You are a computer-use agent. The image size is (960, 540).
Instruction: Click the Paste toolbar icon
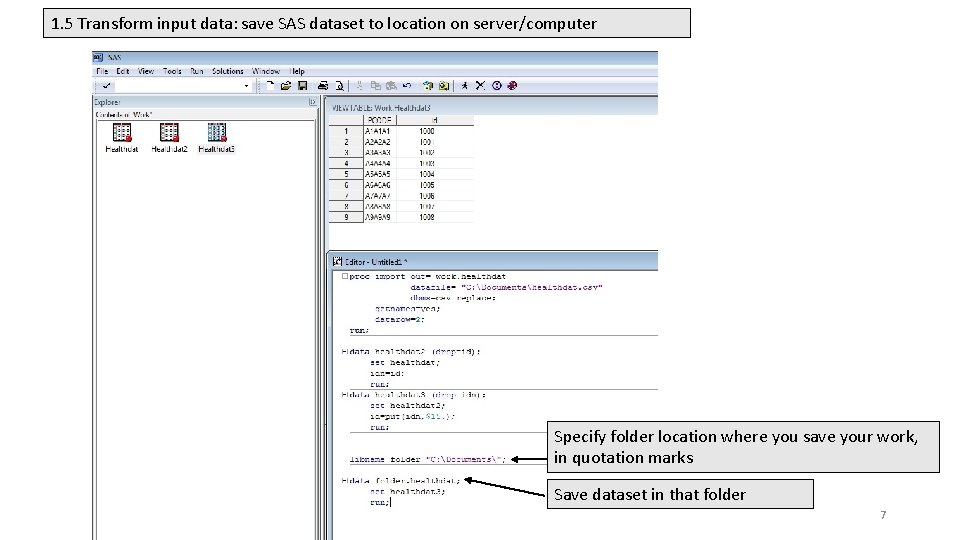[x=391, y=86]
